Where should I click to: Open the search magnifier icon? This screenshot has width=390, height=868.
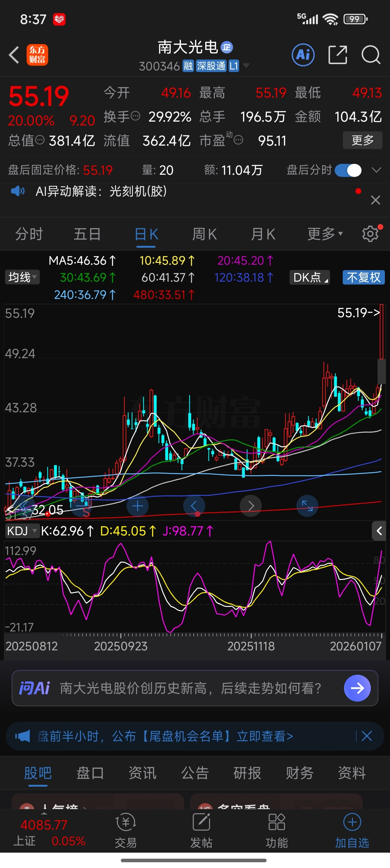point(371,55)
